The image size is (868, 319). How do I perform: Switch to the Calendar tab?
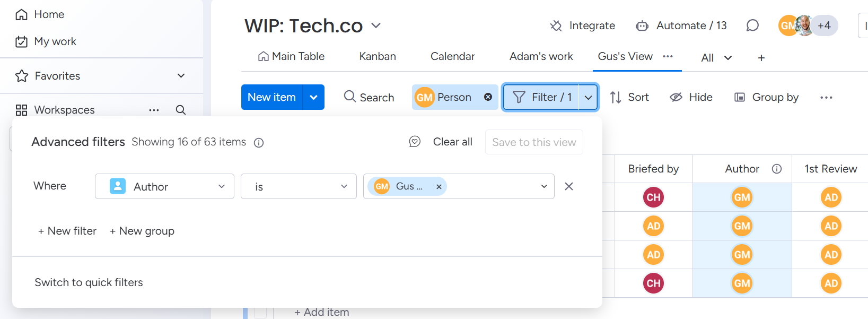click(453, 56)
